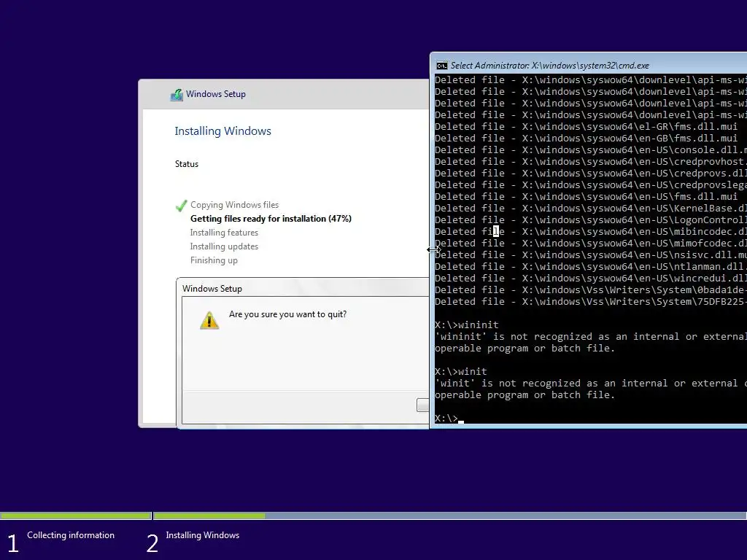Screen dimensions: 747x560
Task: Click the deleted en-US\nsisvc.dll line
Action: 590,254
